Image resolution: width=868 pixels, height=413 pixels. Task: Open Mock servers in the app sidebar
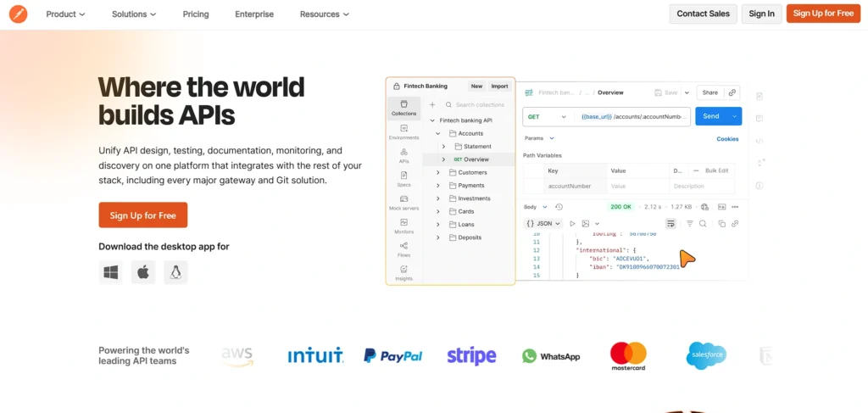[403, 203]
